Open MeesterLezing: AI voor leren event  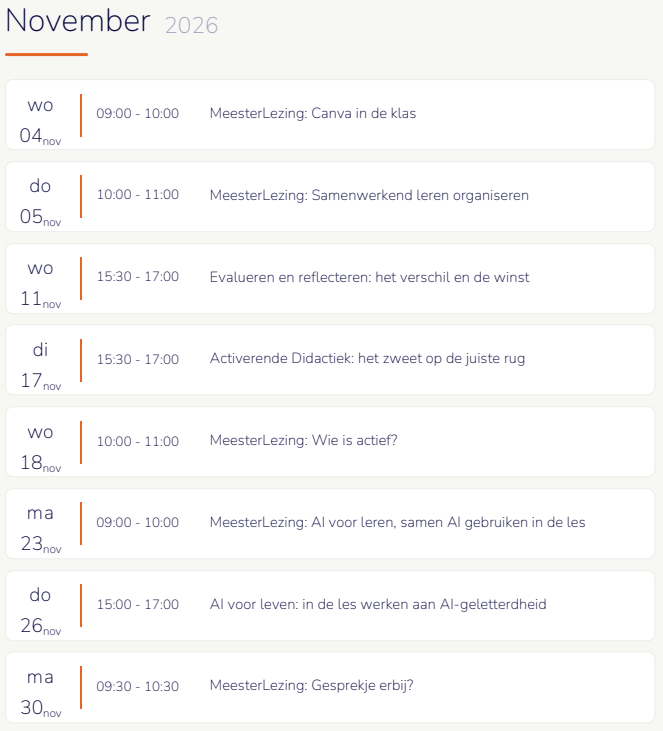click(x=397, y=522)
